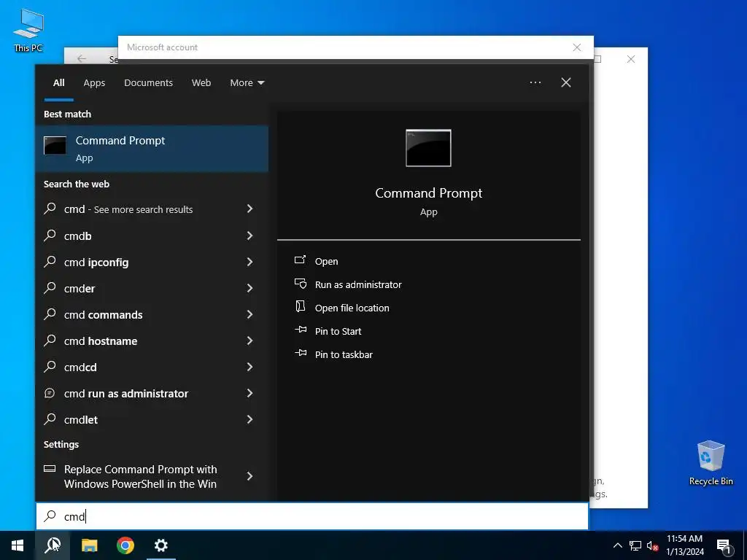Click Run as administrator

pos(358,285)
